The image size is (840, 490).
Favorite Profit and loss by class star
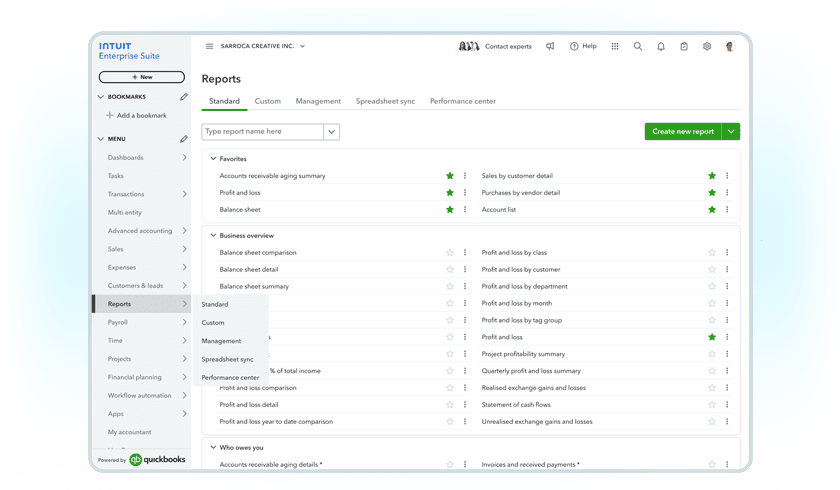pos(712,252)
